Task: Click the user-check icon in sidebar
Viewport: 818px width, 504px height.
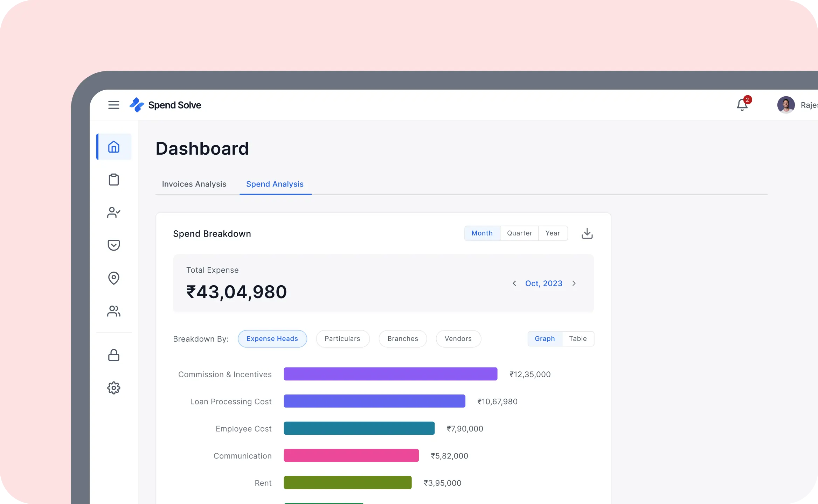Action: [114, 212]
